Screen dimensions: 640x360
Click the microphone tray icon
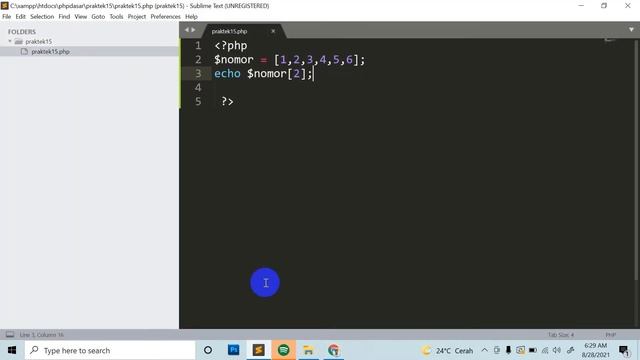coord(508,350)
